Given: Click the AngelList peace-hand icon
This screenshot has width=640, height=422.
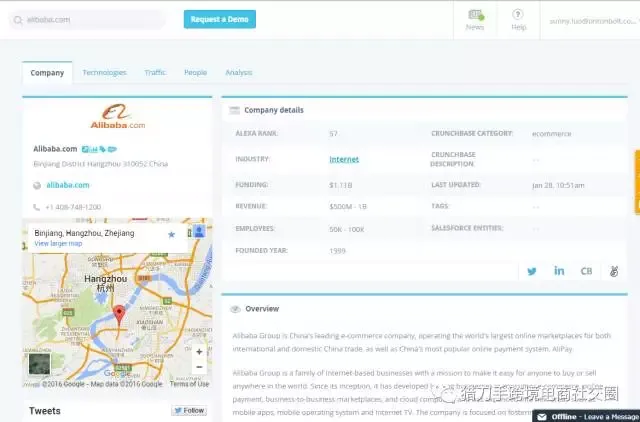Looking at the screenshot, I should [x=614, y=271].
